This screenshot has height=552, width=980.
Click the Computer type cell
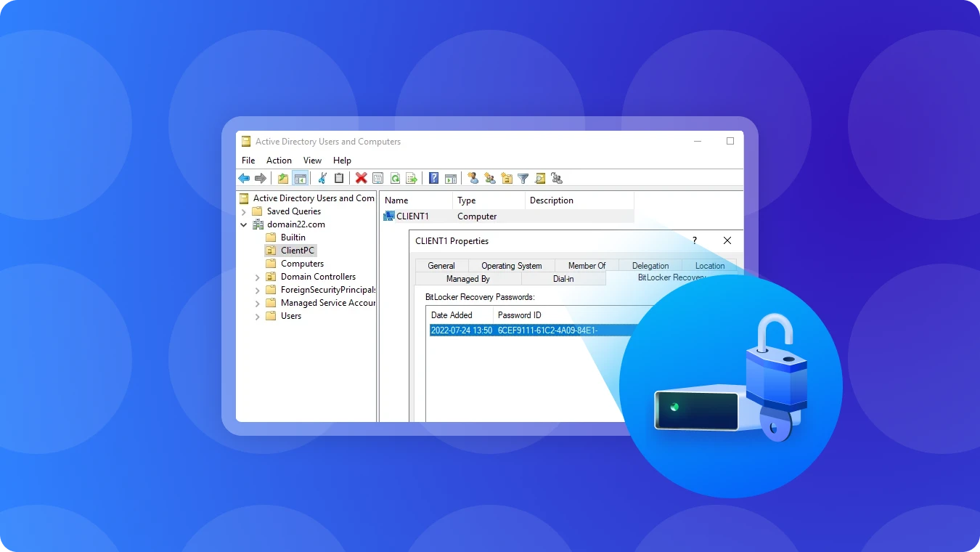[x=477, y=216]
